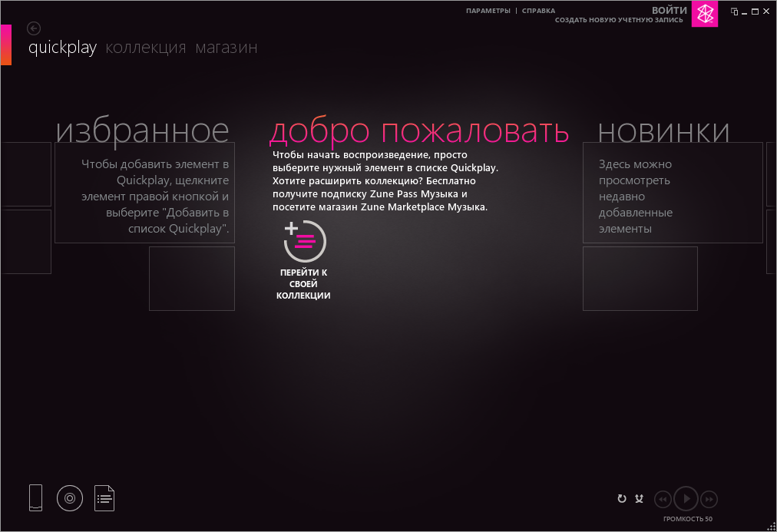Click СОЗДАТЬ НОВУЮ УЧЕТНУЮ ЗАПИСЬ link
The width and height of the screenshot is (777, 532).
[619, 20]
